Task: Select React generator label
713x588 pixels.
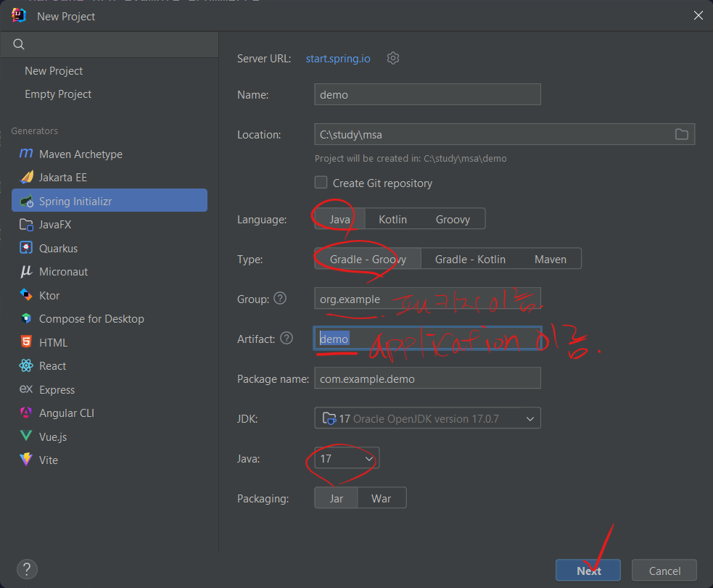Action: point(52,366)
